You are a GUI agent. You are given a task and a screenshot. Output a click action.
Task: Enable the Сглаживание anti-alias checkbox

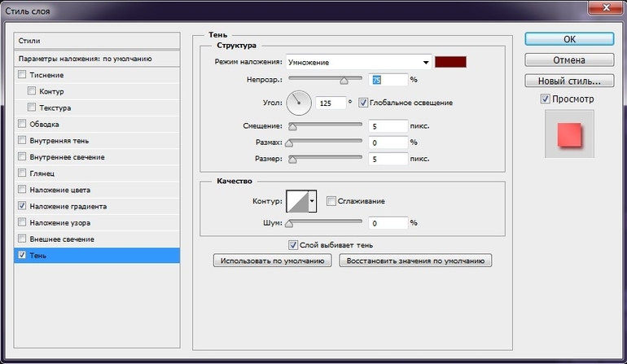coord(331,201)
